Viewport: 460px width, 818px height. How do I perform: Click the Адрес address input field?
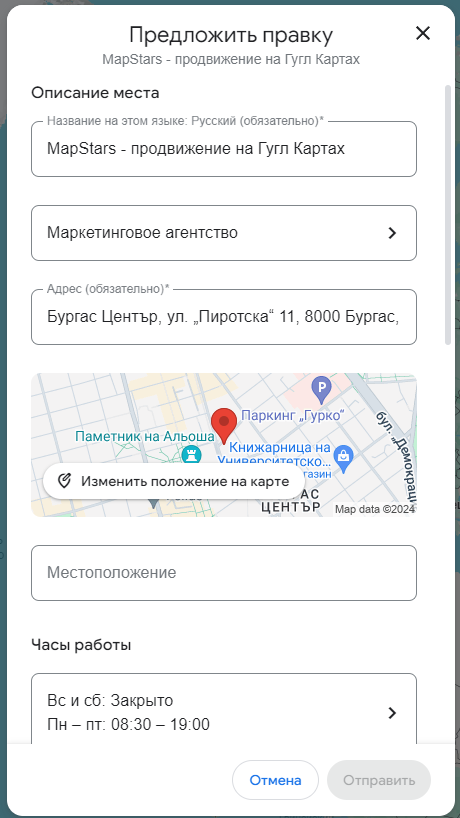[x=224, y=317]
